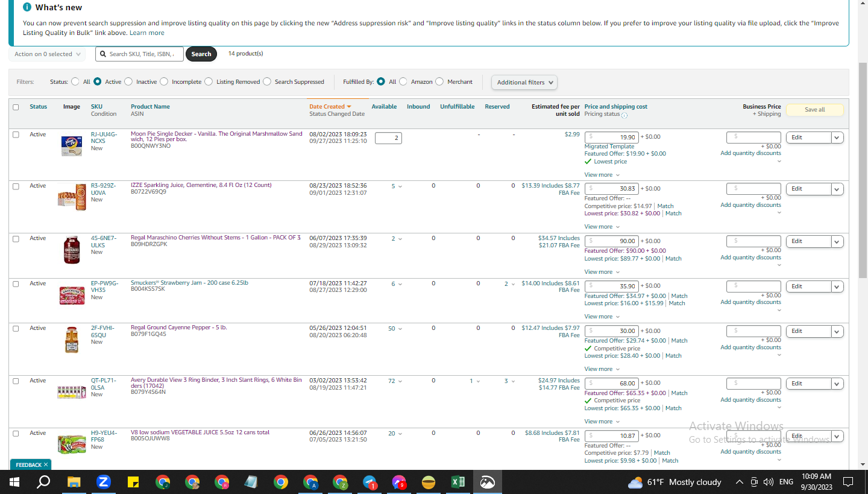This screenshot has width=868, height=494.
Task: Click the volume speaker icon
Action: 769,482
